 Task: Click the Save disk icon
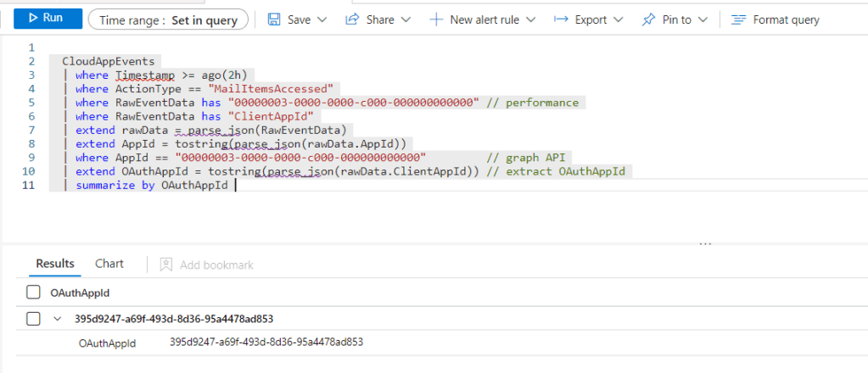[274, 19]
